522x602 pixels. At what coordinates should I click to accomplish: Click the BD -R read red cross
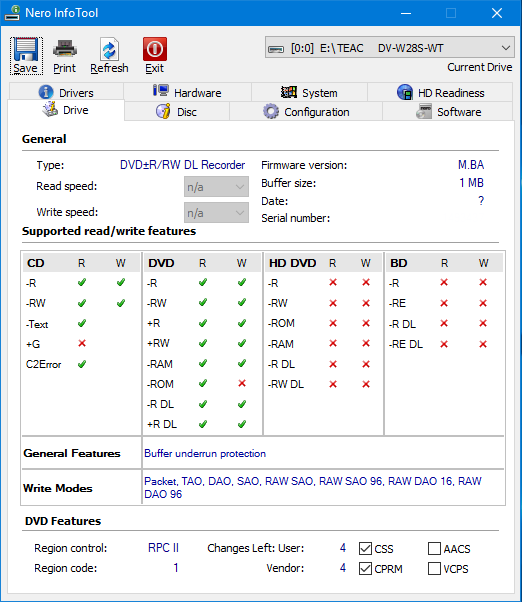click(444, 283)
